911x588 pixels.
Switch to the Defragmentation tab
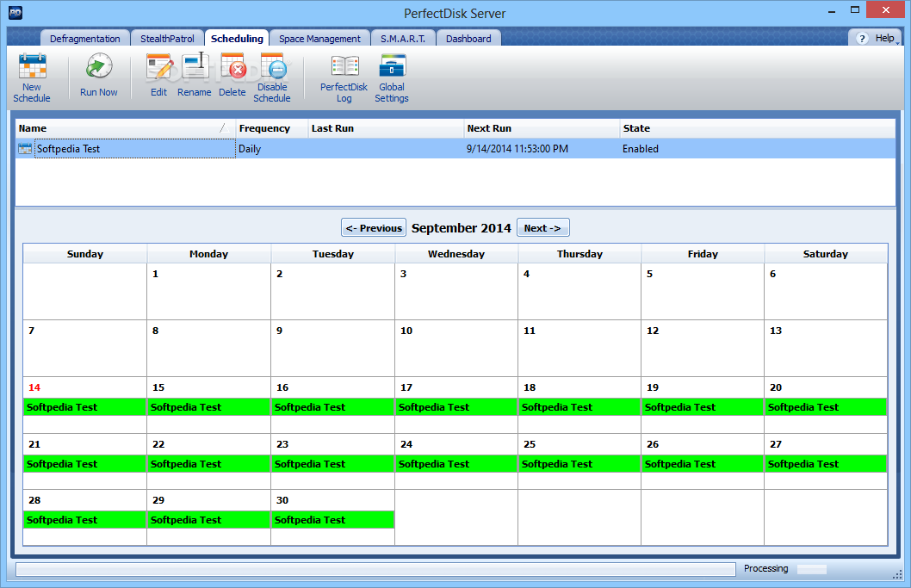pyautogui.click(x=85, y=39)
